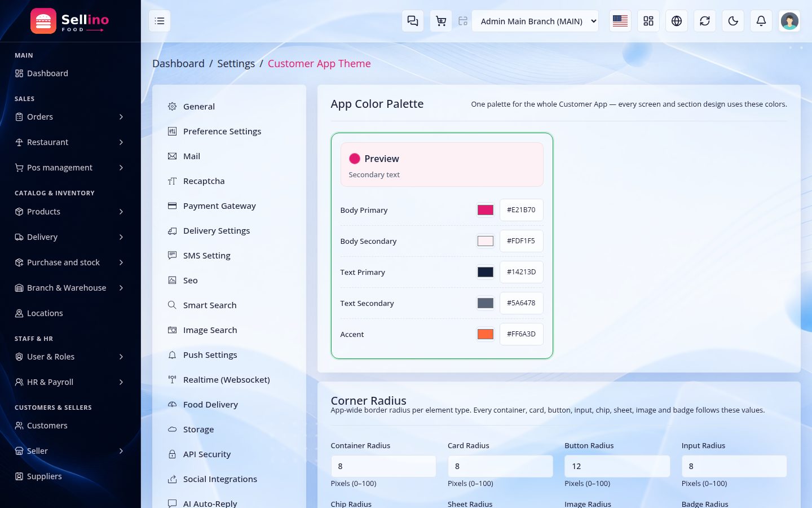Switch to dark mode with the moon icon

point(733,21)
